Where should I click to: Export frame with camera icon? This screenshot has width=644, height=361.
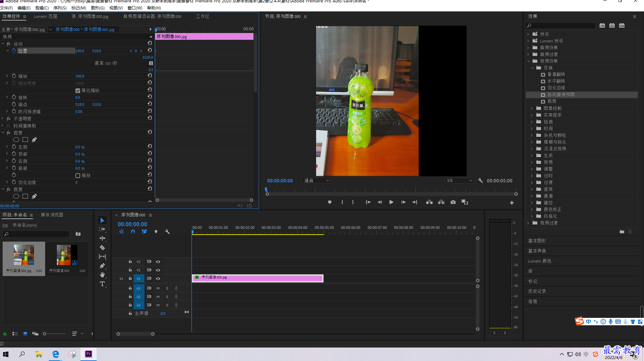click(453, 202)
